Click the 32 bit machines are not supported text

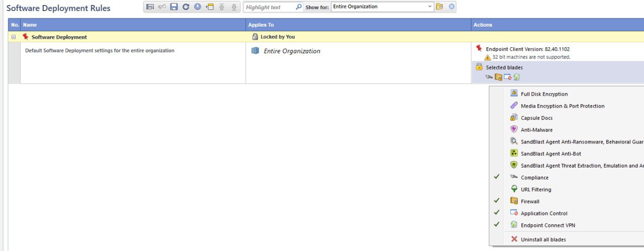(x=531, y=57)
